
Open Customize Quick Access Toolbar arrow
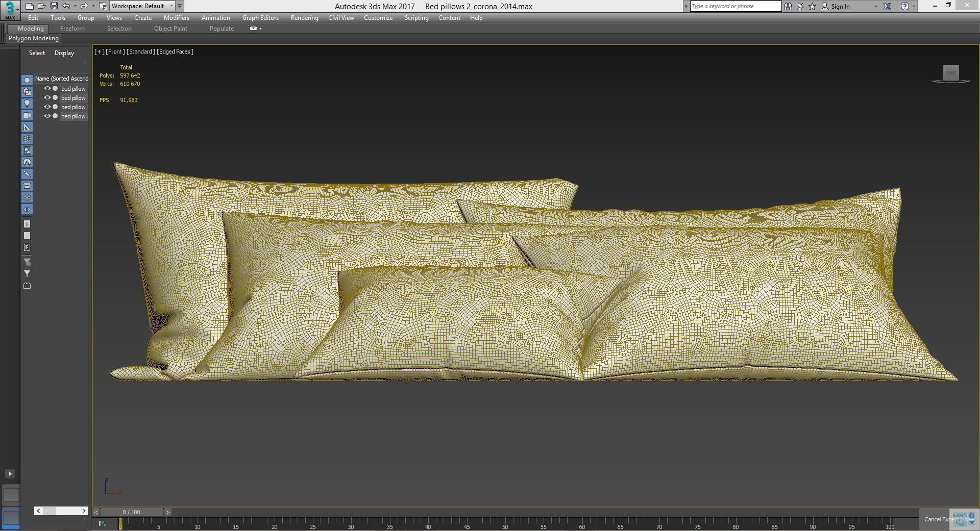click(180, 6)
